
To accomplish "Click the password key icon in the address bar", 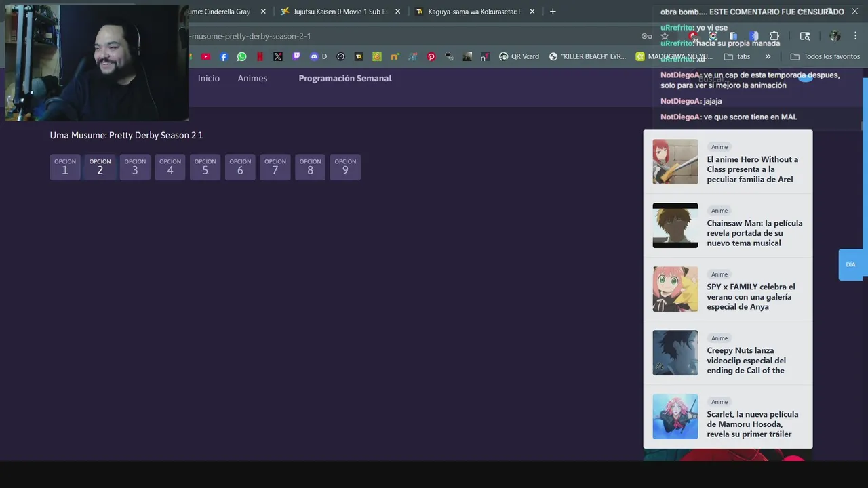I will pos(647,36).
